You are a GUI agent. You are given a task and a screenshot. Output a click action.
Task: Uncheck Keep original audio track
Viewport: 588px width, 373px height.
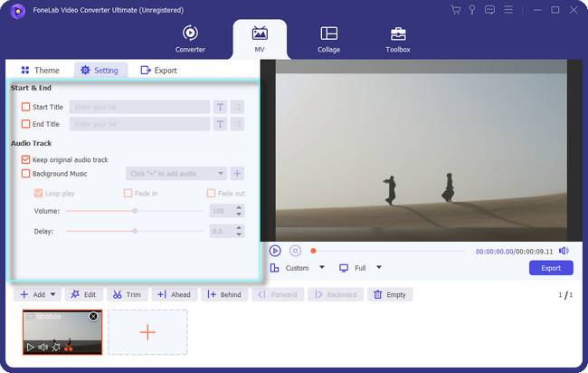coord(25,159)
